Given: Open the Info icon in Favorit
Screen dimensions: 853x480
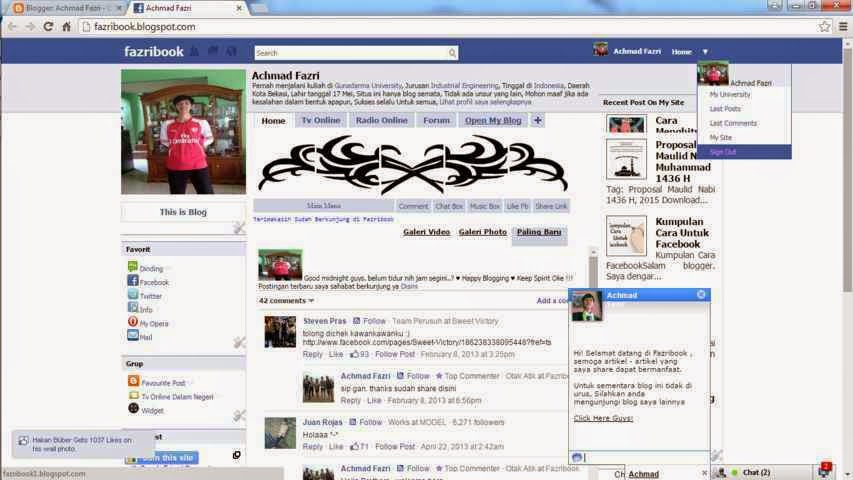Looking at the screenshot, I should click(133, 307).
